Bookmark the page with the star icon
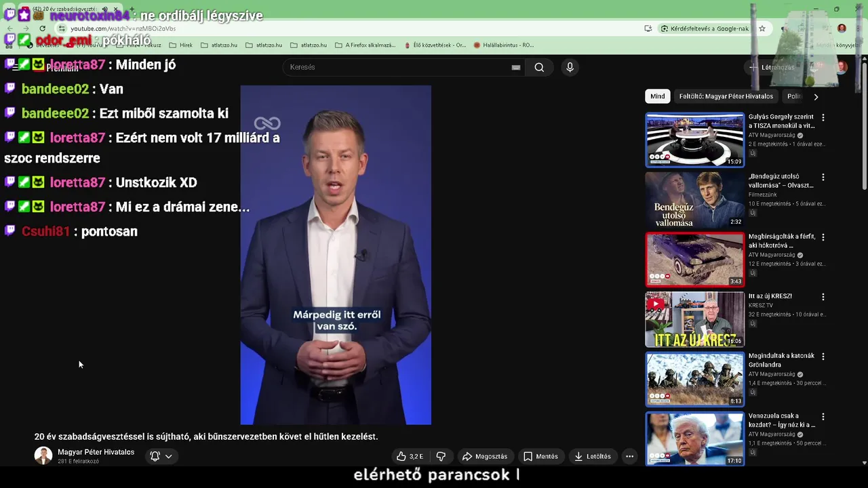The height and width of the screenshot is (488, 868). pyautogui.click(x=762, y=28)
